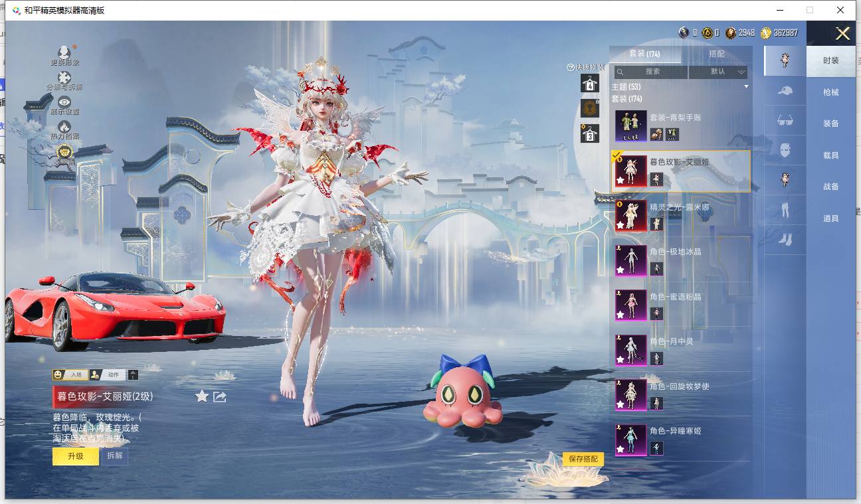The width and height of the screenshot is (861, 504).
Task: Select the shoes category icon
Action: 785,239
